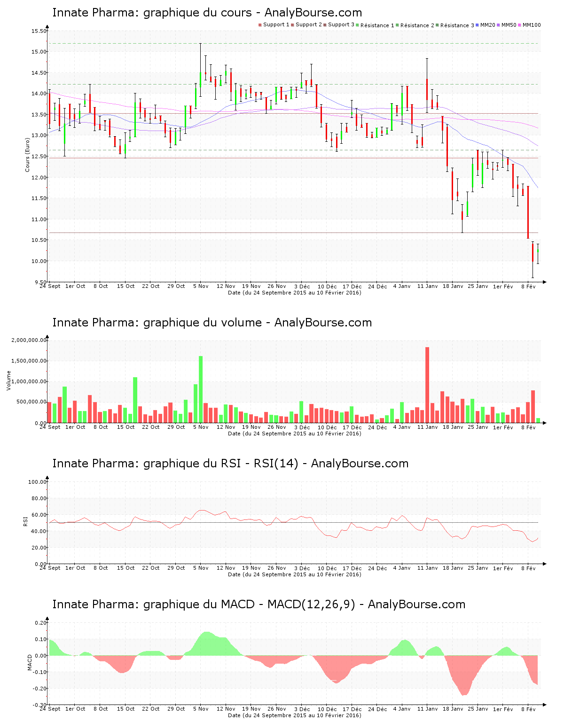Click the Support 1 legend color square
Screen dimensions: 564x728
(x=260, y=25)
